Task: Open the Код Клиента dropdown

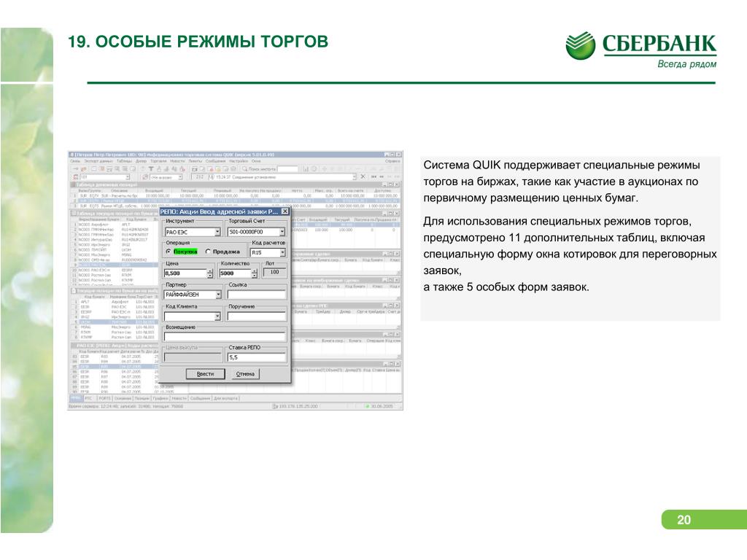Action: (193, 316)
